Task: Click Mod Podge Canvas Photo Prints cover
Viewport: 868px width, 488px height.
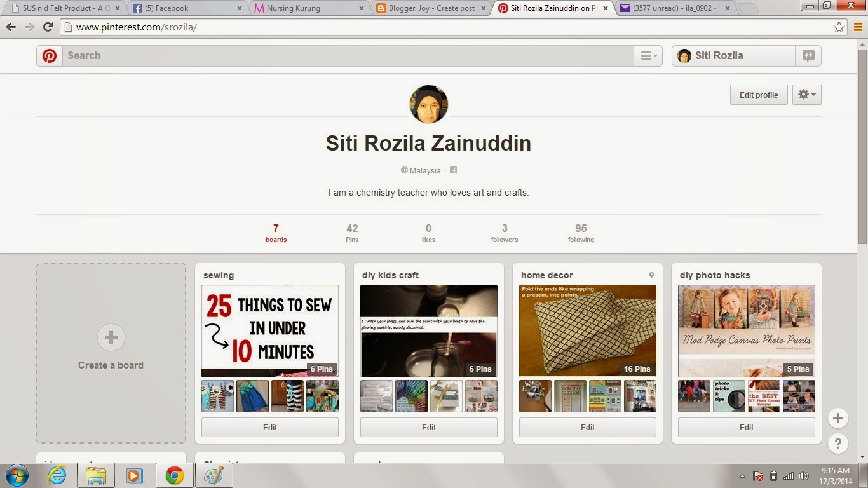Action: (747, 331)
